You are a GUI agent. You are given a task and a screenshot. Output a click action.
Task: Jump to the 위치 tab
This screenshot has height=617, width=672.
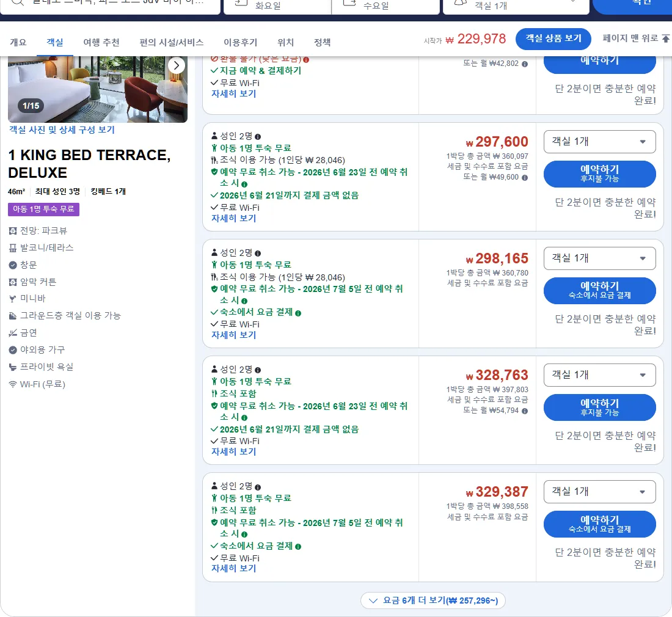[x=285, y=42]
